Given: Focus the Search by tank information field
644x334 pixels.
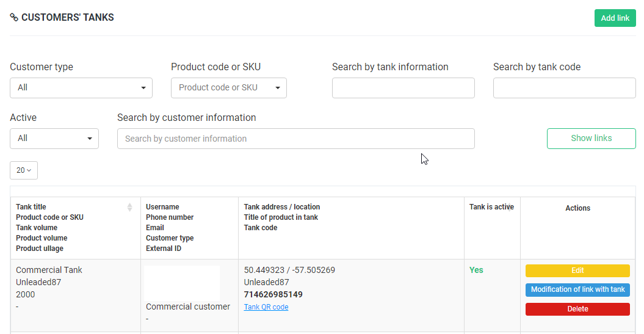Looking at the screenshot, I should tap(403, 88).
